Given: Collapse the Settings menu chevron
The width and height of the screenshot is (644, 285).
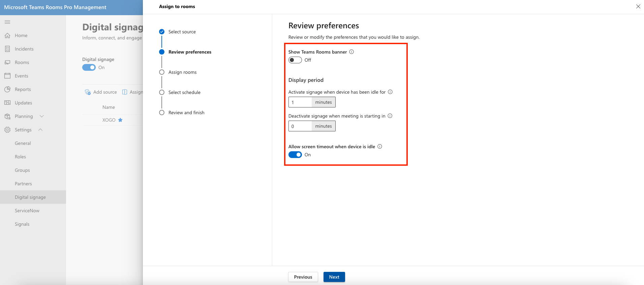Looking at the screenshot, I should pos(40,130).
